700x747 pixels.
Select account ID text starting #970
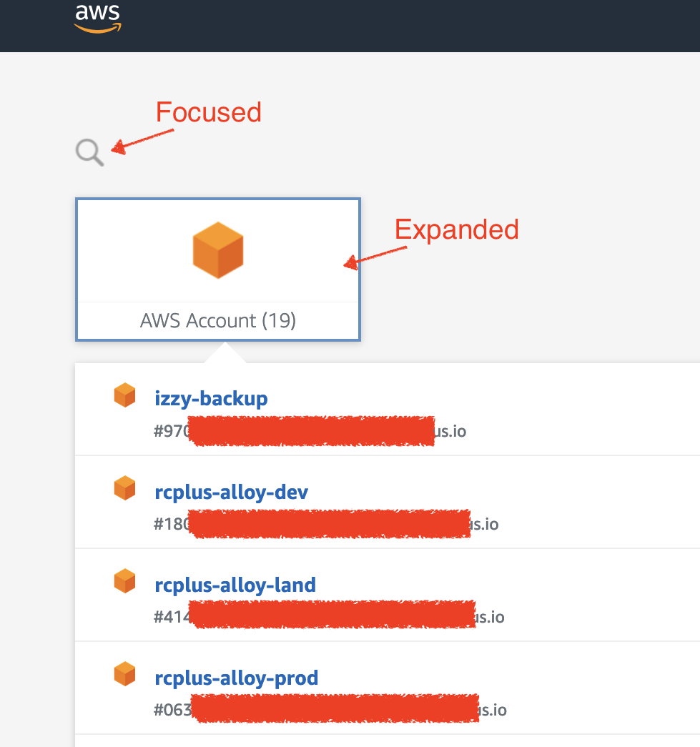tap(310, 431)
